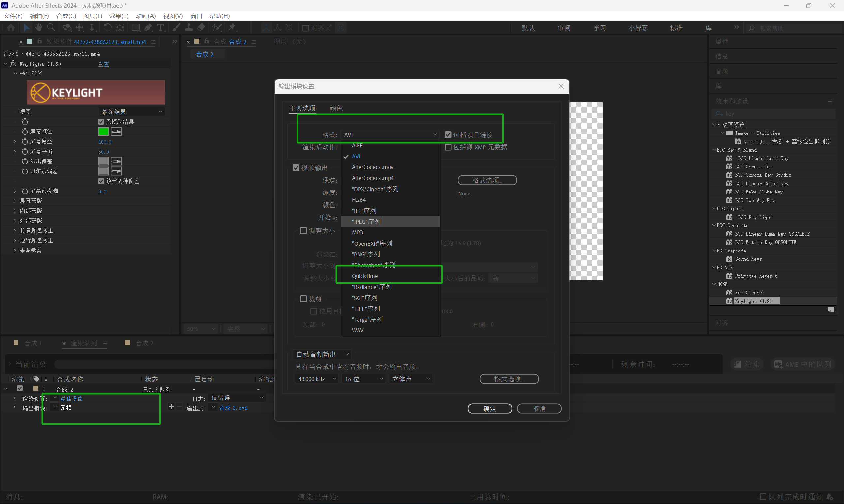Screen dimensions: 844x504
Task: Click 确定 button
Action: [489, 408]
